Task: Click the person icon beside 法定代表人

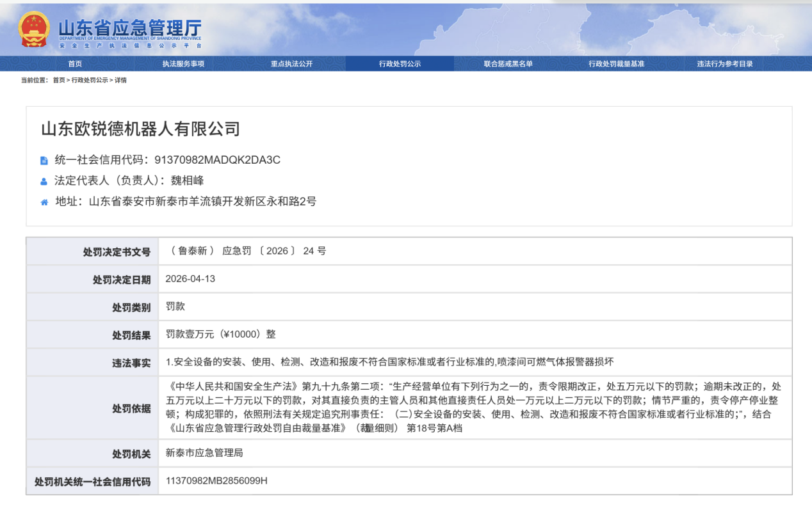Action: [44, 181]
